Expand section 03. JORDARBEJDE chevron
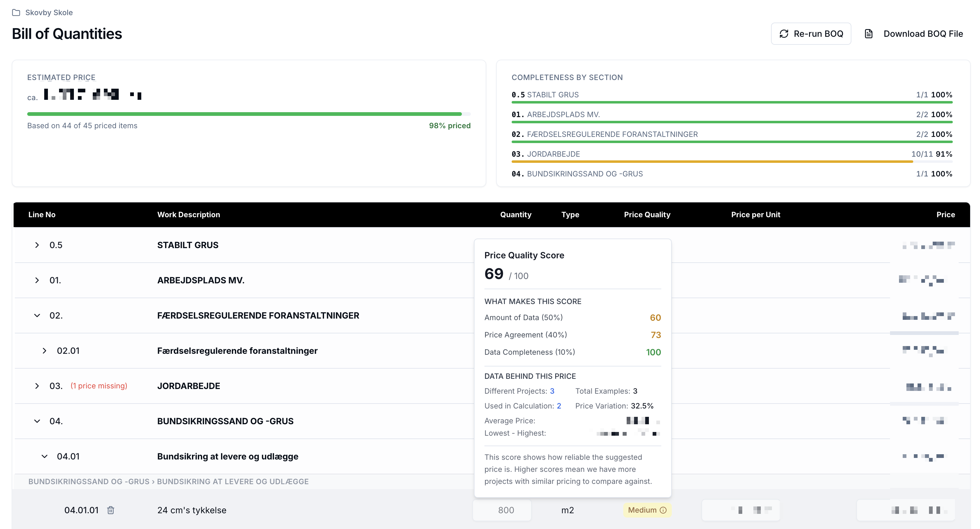 [37, 386]
